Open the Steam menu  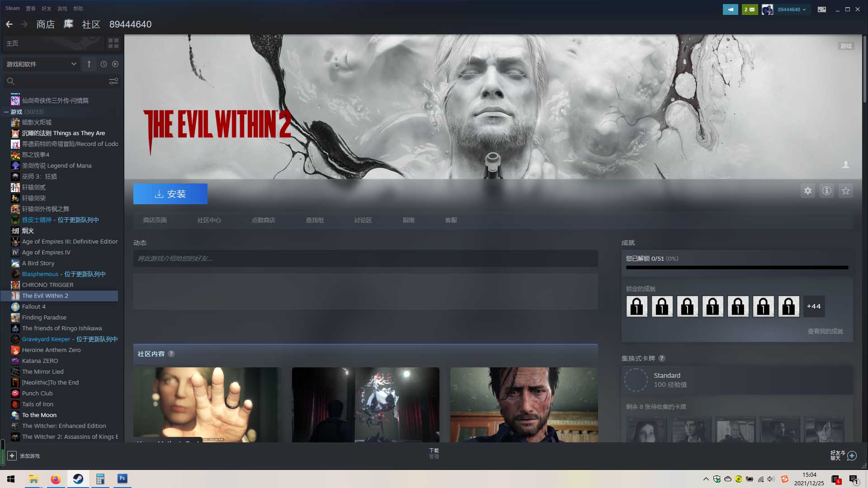click(13, 8)
